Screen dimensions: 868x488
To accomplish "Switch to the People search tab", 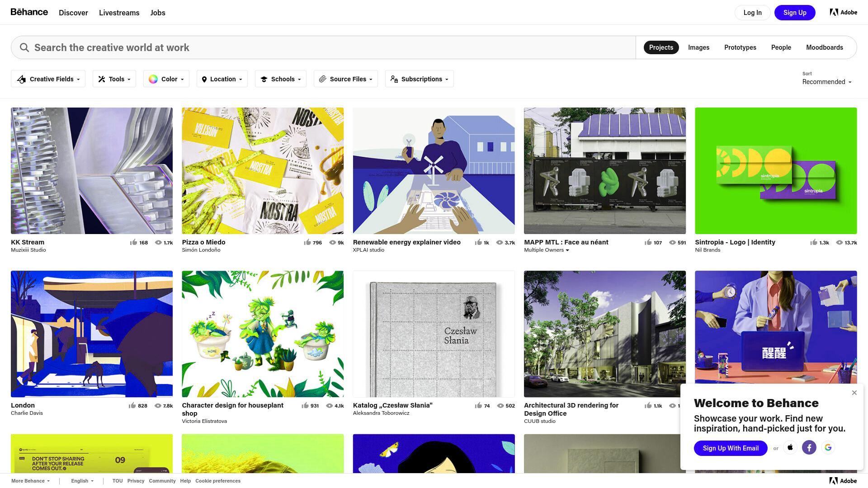I will [781, 47].
